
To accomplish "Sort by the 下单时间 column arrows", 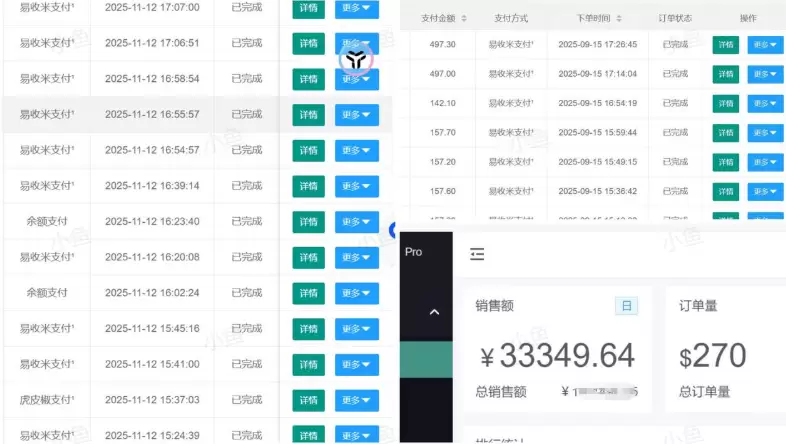I will coord(619,18).
